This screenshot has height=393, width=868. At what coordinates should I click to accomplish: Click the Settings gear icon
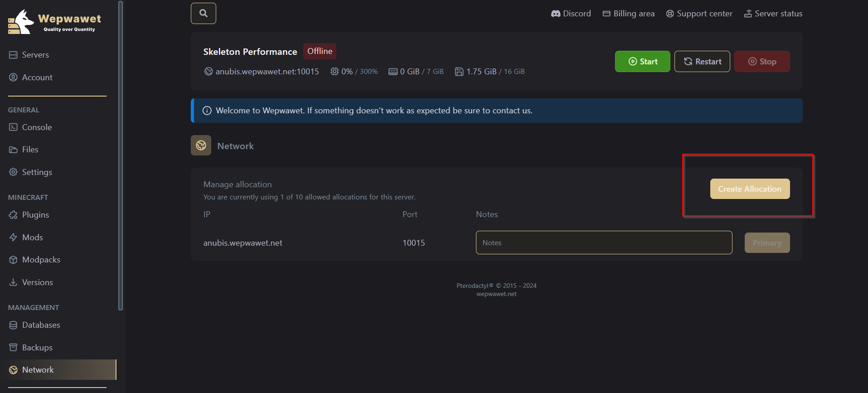[13, 172]
